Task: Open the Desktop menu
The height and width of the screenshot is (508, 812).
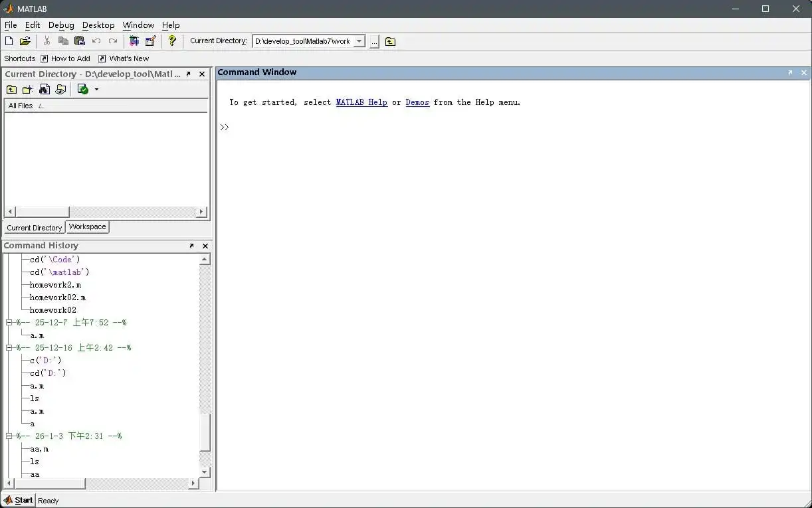Action: pos(98,25)
